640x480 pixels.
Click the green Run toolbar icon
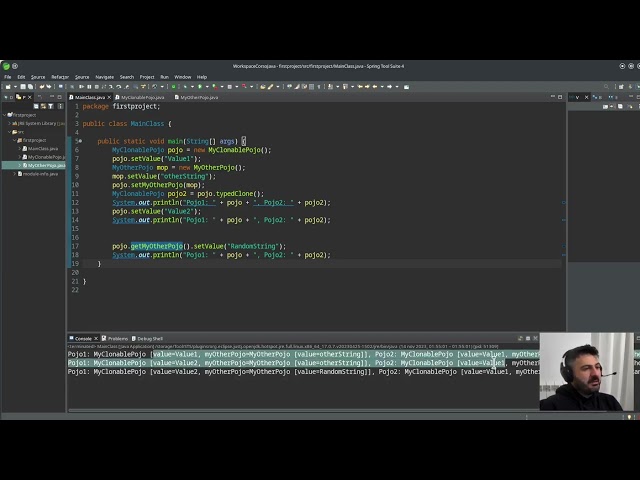(x=200, y=87)
